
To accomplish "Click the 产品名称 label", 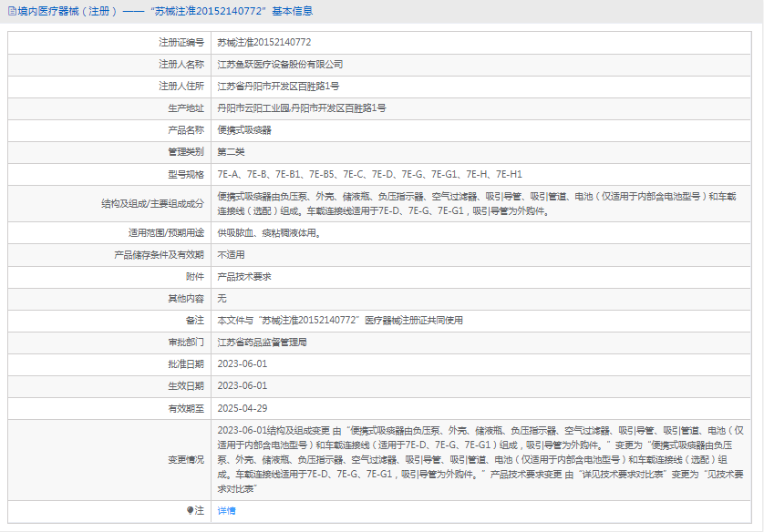I will [x=186, y=130].
